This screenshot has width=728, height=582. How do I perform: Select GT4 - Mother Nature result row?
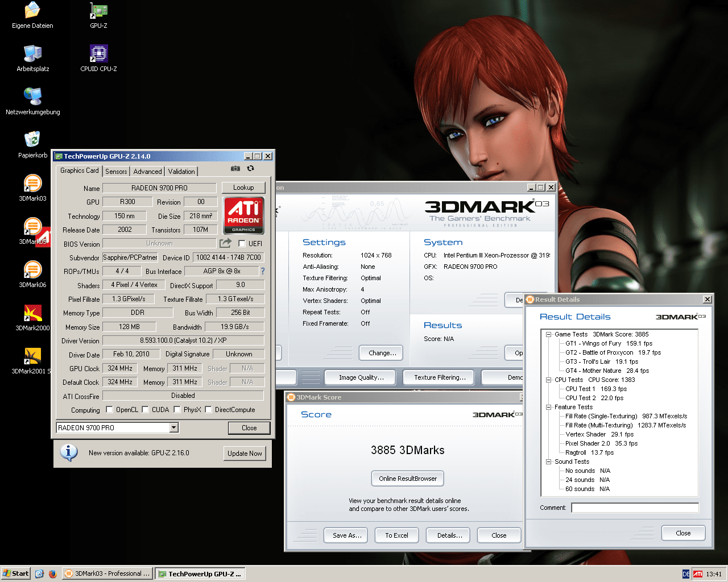tap(607, 371)
